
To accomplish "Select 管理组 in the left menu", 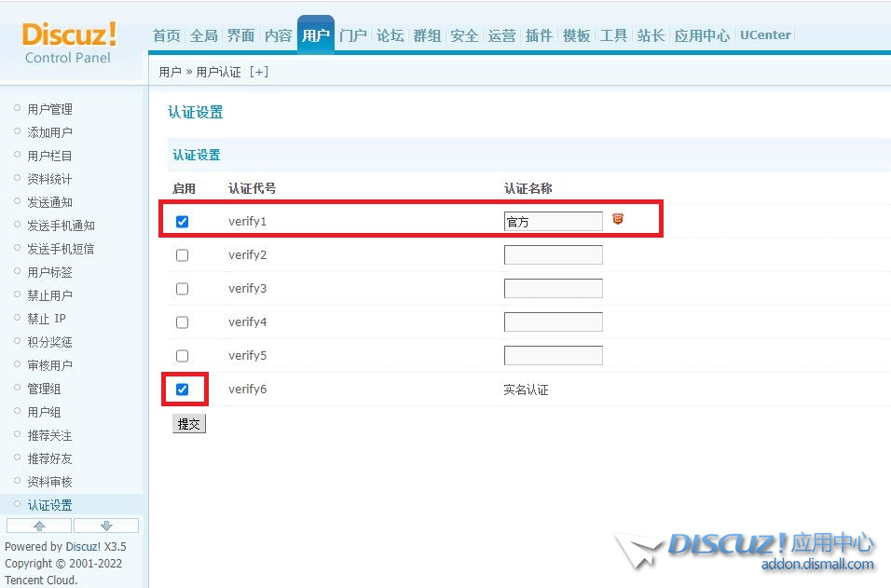I will point(44,389).
